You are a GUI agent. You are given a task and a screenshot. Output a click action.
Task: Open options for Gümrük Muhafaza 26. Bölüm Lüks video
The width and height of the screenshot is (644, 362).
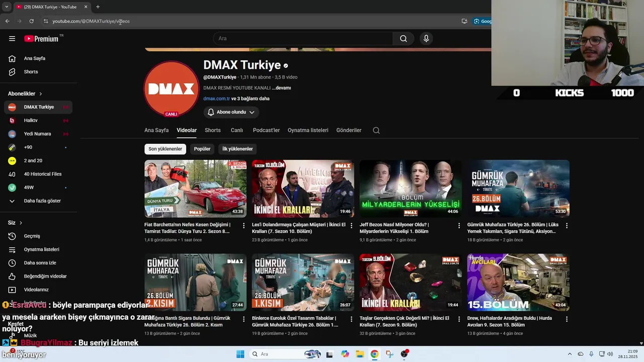[567, 226]
